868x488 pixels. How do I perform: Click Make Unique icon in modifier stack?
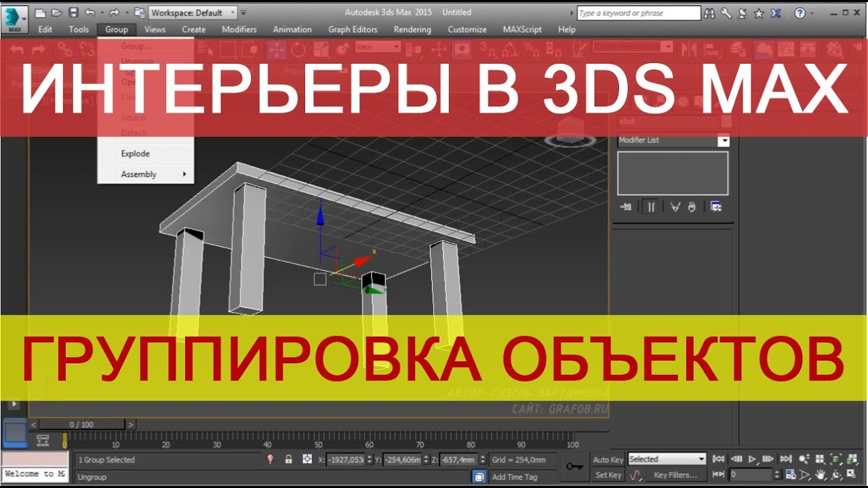coord(675,207)
